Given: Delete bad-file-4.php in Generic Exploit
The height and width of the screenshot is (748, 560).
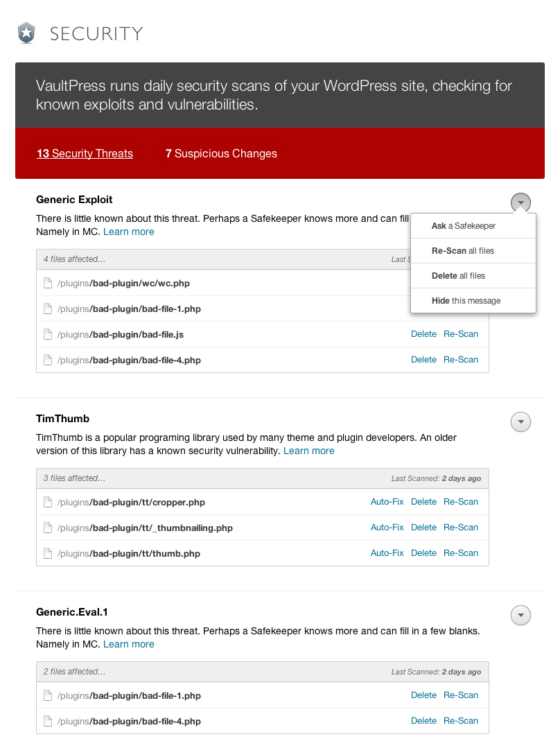Looking at the screenshot, I should (x=423, y=360).
